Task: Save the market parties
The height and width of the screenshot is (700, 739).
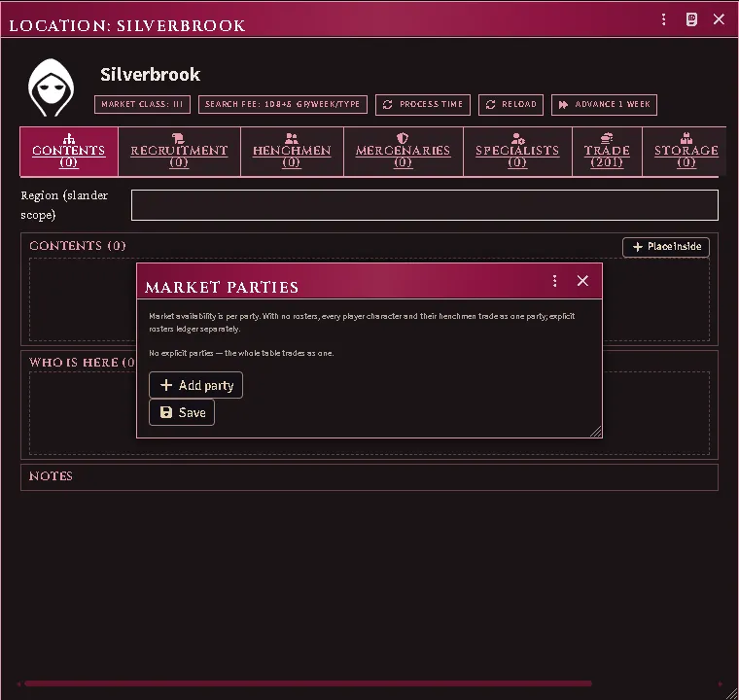Action: point(182,412)
